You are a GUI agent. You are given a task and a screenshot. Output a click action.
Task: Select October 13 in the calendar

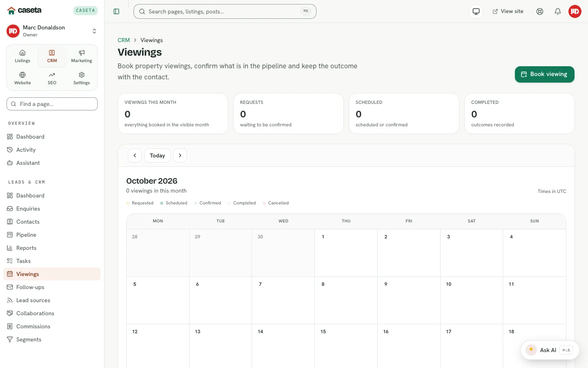coord(220,346)
